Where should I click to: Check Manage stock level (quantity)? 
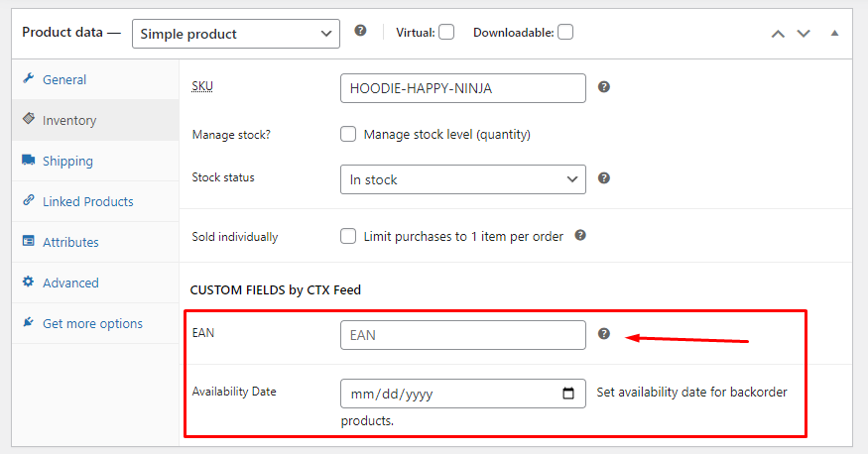pos(348,134)
